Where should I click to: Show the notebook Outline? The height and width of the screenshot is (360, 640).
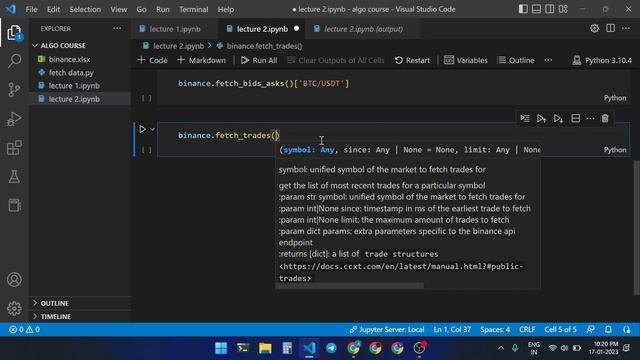click(x=516, y=60)
